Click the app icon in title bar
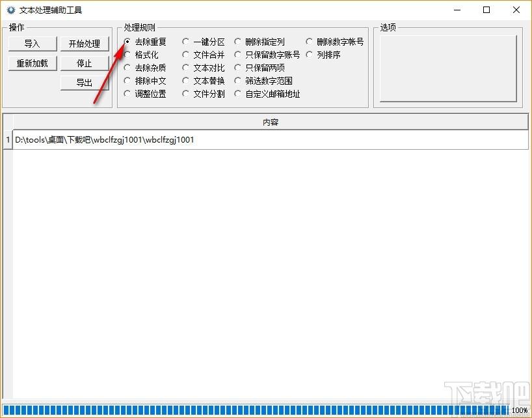Image resolution: width=532 pixels, height=418 pixels. (11, 10)
